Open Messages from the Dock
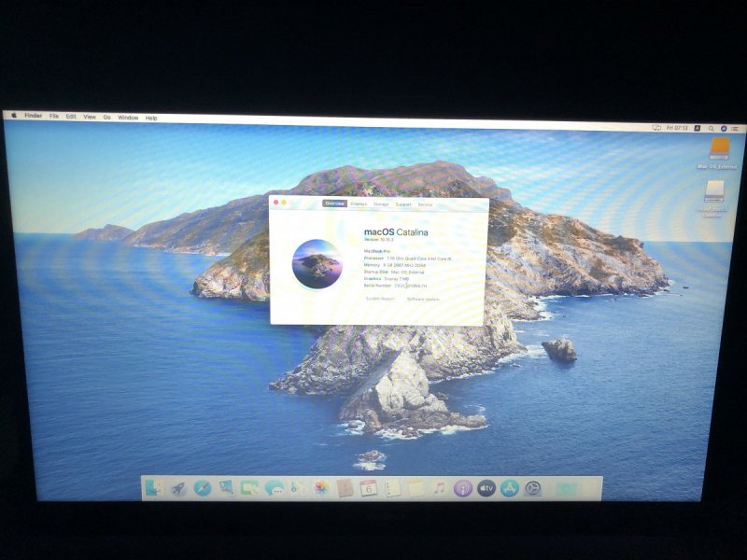This screenshot has height=560, width=747. pyautogui.click(x=275, y=488)
